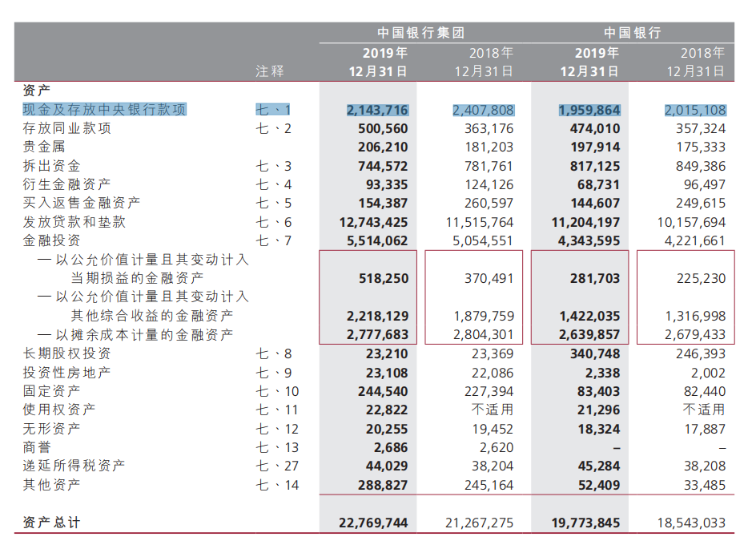Click the 中国银行 column group header
Screen dimensions: 756x545
[x=633, y=33]
